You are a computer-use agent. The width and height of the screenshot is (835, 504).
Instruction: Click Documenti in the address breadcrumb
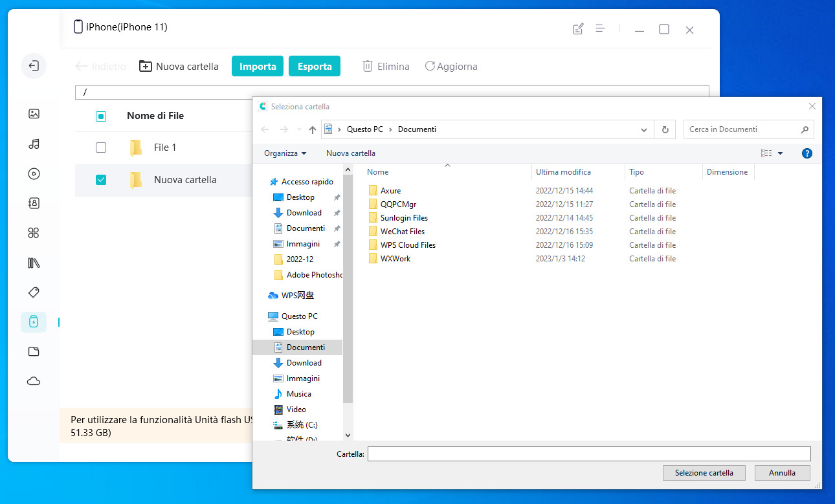point(417,129)
